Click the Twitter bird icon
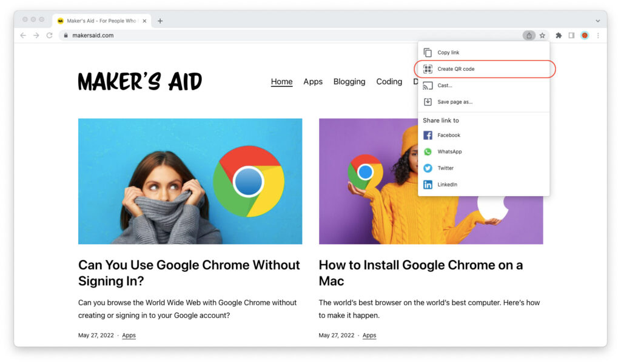 pos(428,168)
